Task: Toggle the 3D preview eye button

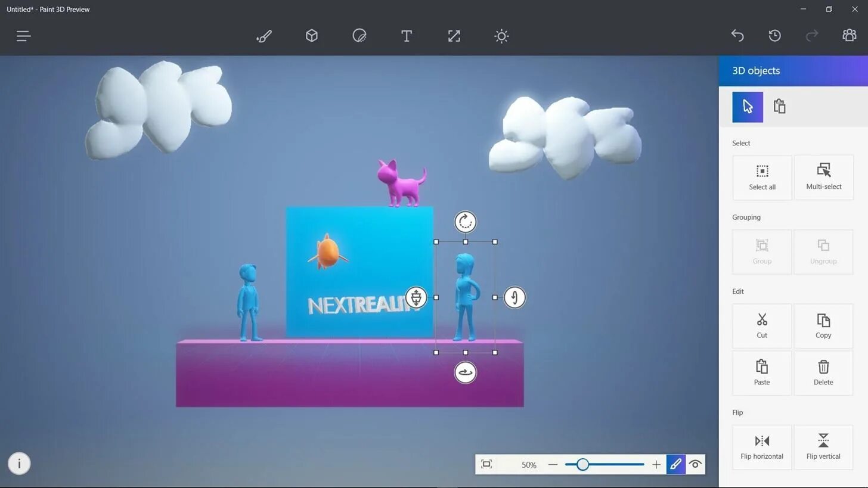Action: pyautogui.click(x=695, y=465)
